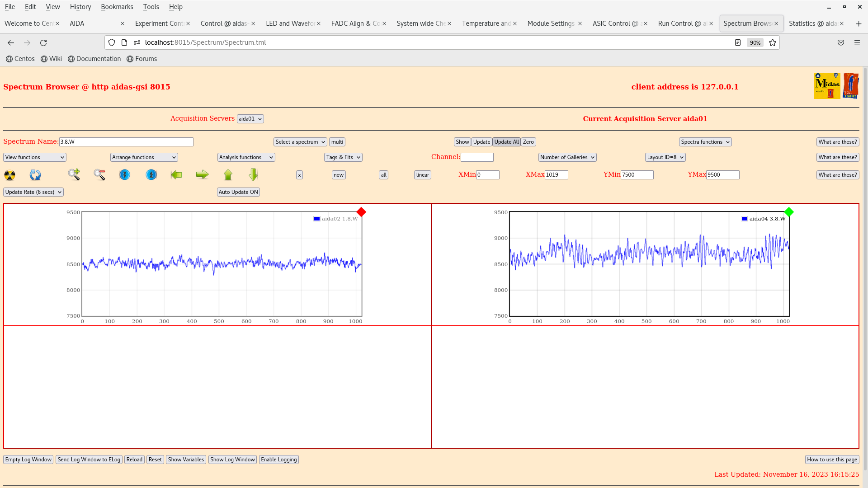Click the How to use this page button
The width and height of the screenshot is (868, 488).
[832, 460]
